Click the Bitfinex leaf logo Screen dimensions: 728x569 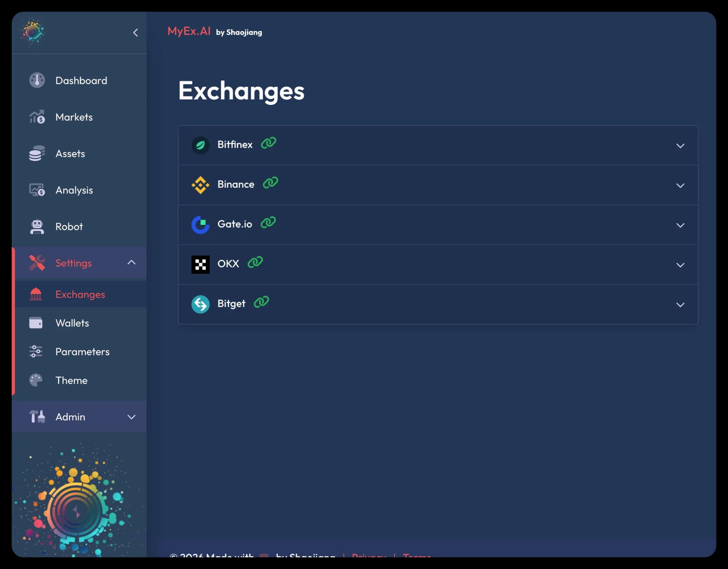pyautogui.click(x=200, y=145)
